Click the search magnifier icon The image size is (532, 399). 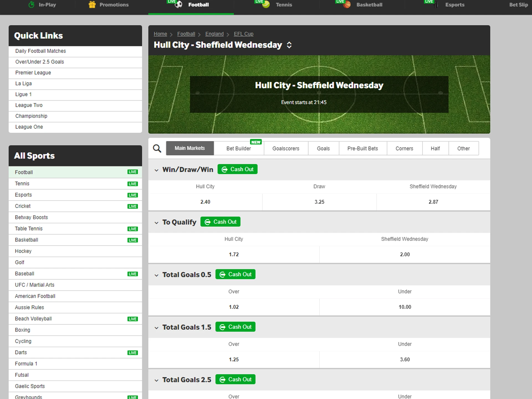point(157,148)
